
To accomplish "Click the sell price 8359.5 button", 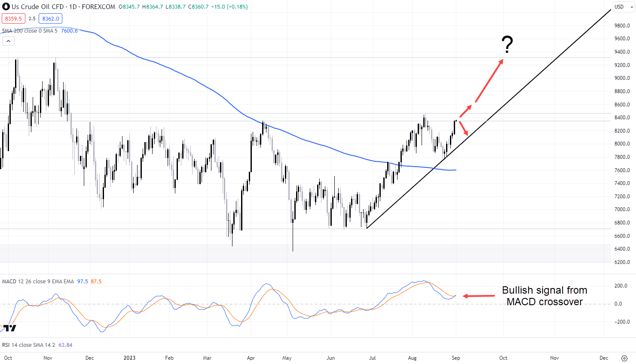I will click(x=14, y=18).
